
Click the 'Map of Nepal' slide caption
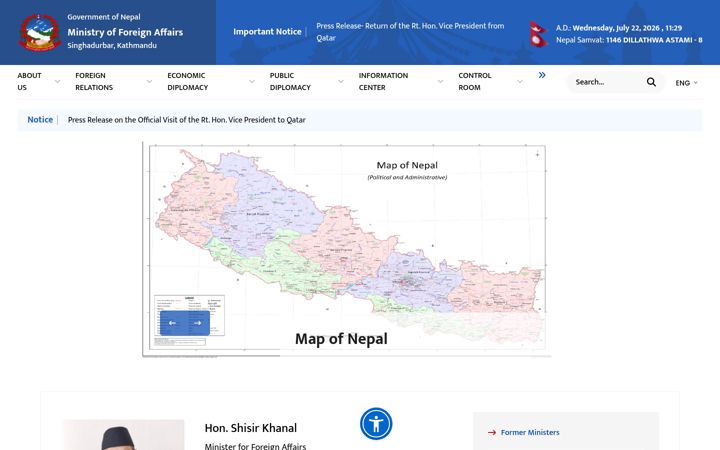point(341,339)
